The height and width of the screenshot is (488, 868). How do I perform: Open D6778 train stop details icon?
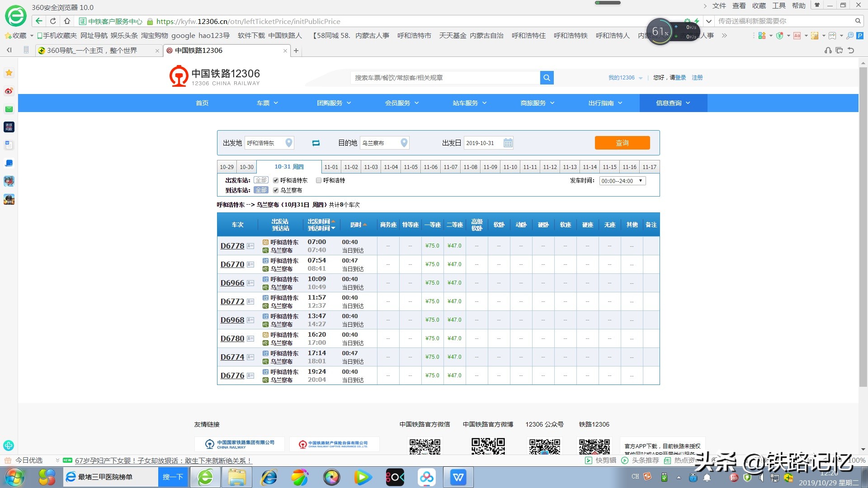[250, 246]
